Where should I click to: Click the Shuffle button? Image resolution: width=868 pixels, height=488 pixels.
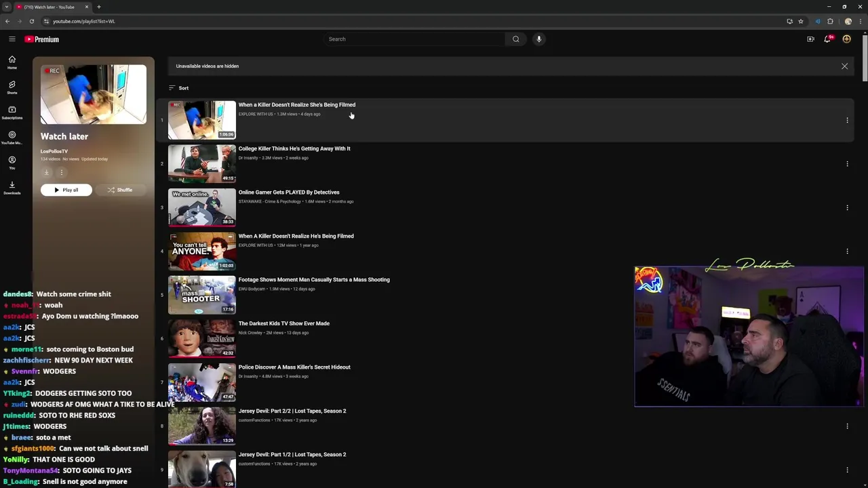120,190
